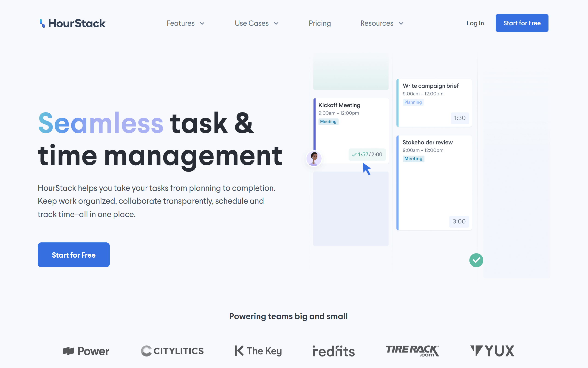
Task: Click the Powering teams big and small heading
Action: 288,316
